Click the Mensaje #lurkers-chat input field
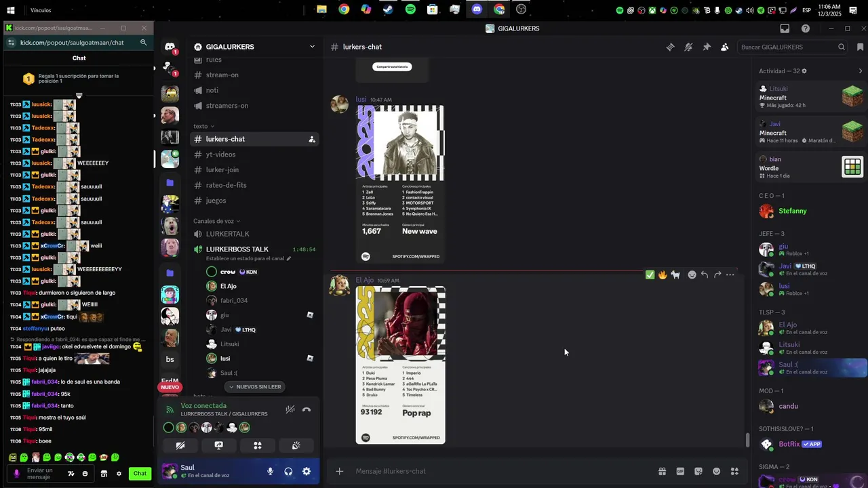868x488 pixels. [502, 471]
